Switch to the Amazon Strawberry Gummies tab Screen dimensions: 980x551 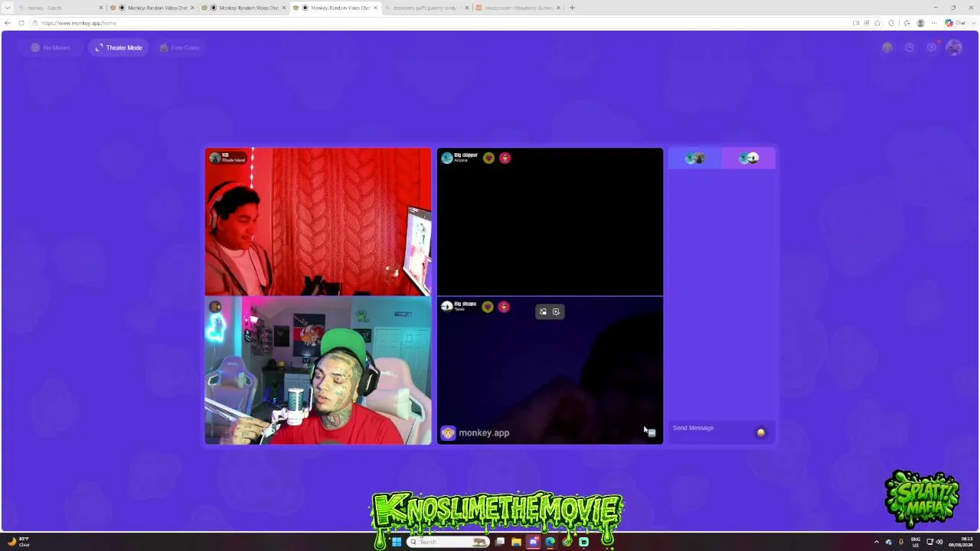pos(518,8)
